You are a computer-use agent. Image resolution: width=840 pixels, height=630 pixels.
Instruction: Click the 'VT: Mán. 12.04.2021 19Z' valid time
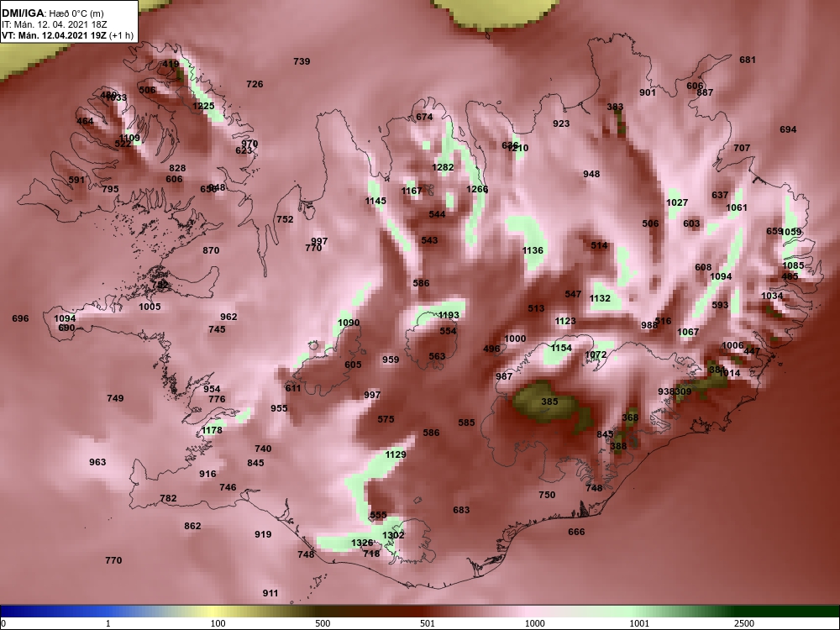pos(55,36)
